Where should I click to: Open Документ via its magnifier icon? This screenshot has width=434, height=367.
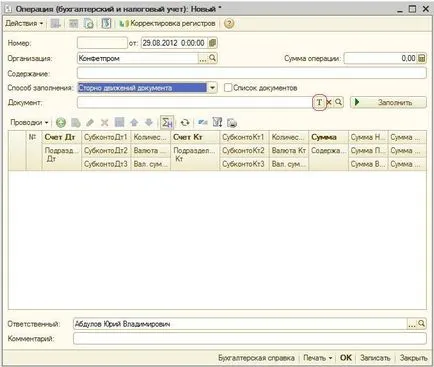338,103
